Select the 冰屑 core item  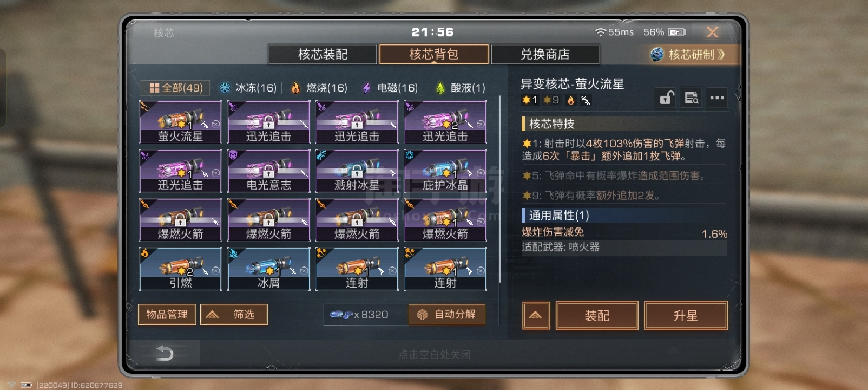click(268, 269)
